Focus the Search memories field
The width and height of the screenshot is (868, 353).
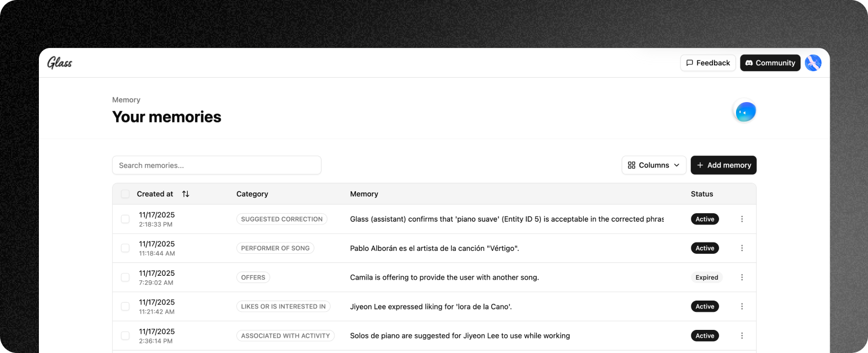tap(217, 165)
